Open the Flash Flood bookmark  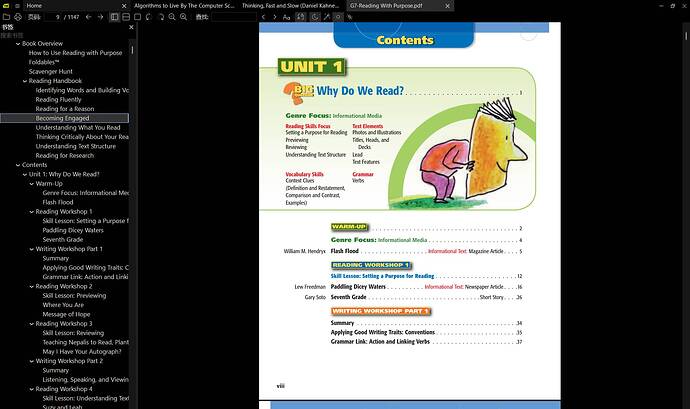click(x=58, y=203)
